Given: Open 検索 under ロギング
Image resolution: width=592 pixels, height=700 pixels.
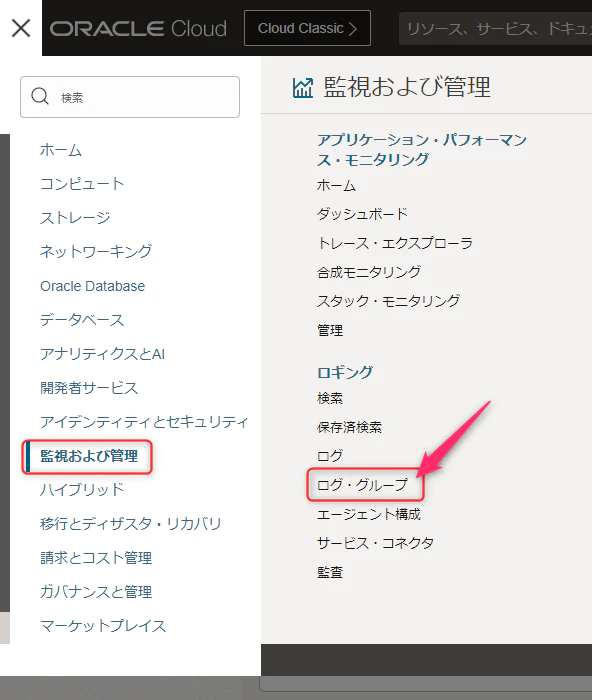Looking at the screenshot, I should (x=330, y=398).
